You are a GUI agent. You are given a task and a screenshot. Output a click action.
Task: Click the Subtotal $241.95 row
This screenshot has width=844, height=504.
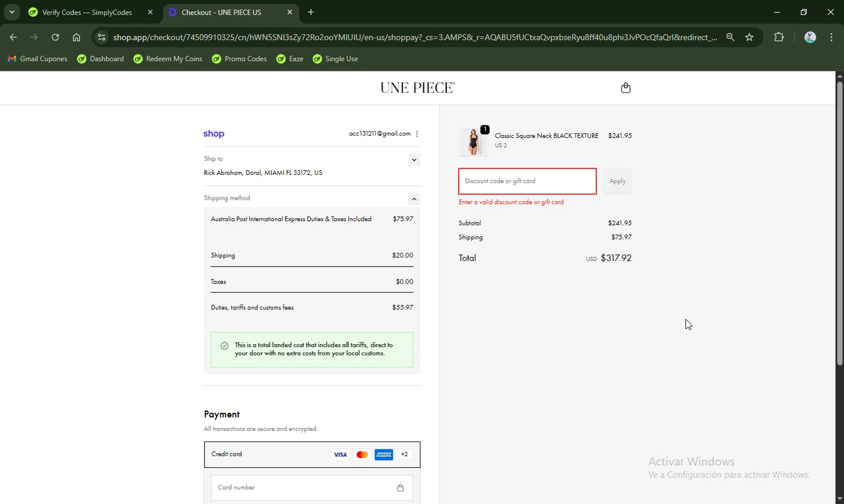tap(545, 223)
